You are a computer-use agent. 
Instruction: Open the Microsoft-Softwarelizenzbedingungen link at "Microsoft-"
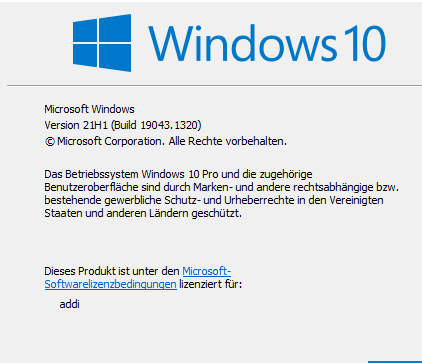point(207,271)
